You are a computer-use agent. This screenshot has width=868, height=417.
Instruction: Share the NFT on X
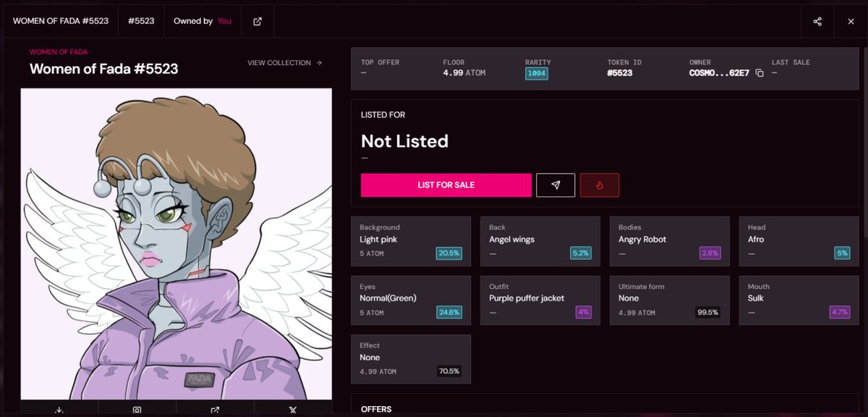(x=292, y=410)
